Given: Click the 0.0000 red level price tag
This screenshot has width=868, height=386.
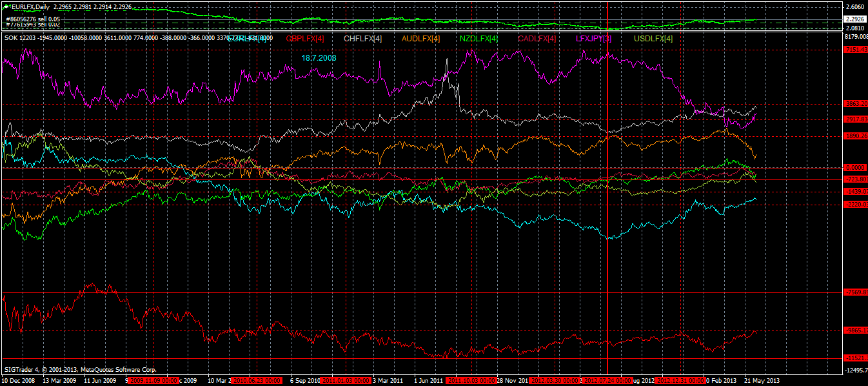Looking at the screenshot, I should (x=856, y=167).
